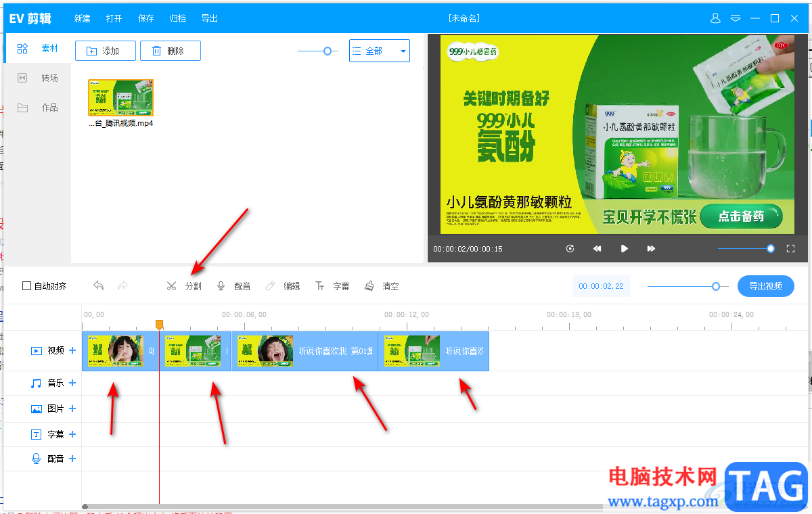Click the 分割 split scissors tool
The height and width of the screenshot is (514, 812).
click(x=184, y=286)
